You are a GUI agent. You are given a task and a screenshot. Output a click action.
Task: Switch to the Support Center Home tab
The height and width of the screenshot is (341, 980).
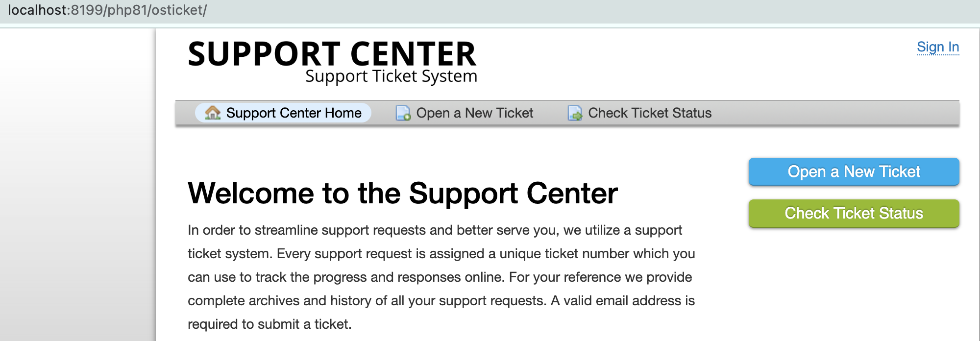tap(294, 113)
